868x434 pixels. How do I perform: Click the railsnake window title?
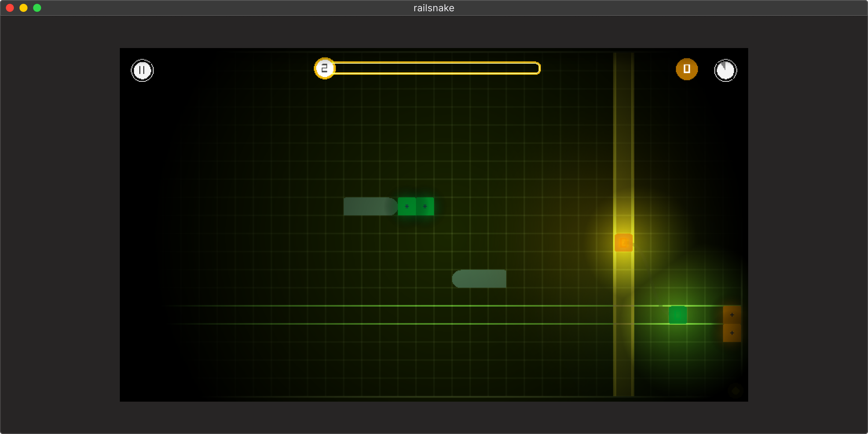tap(434, 8)
